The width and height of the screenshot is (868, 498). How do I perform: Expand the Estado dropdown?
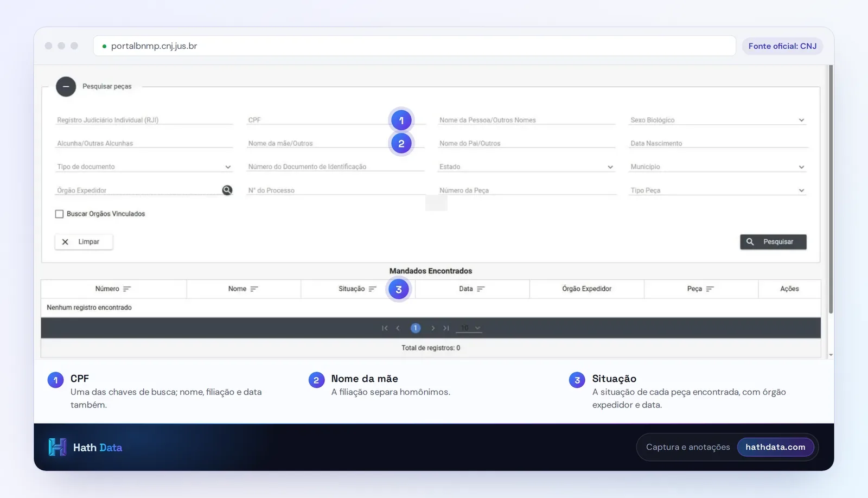[x=526, y=167]
